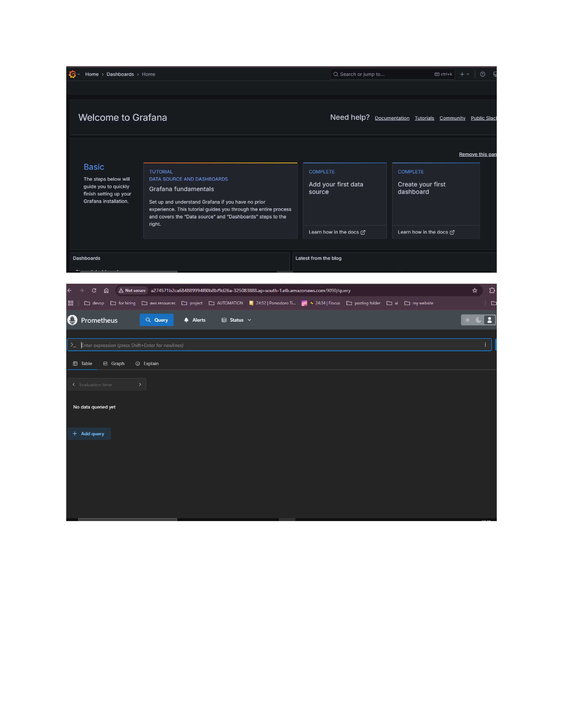Screen dimensions: 563x728
Task: Click browser home icon
Action: [106, 290]
